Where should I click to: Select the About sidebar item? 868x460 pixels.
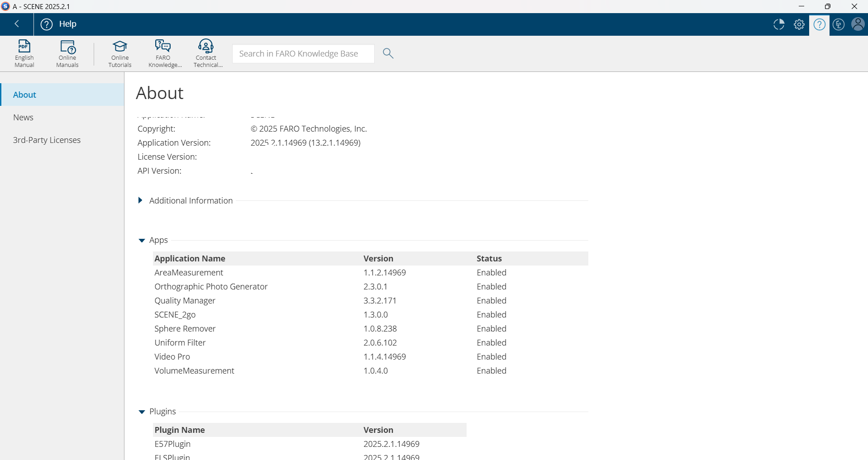pos(24,95)
